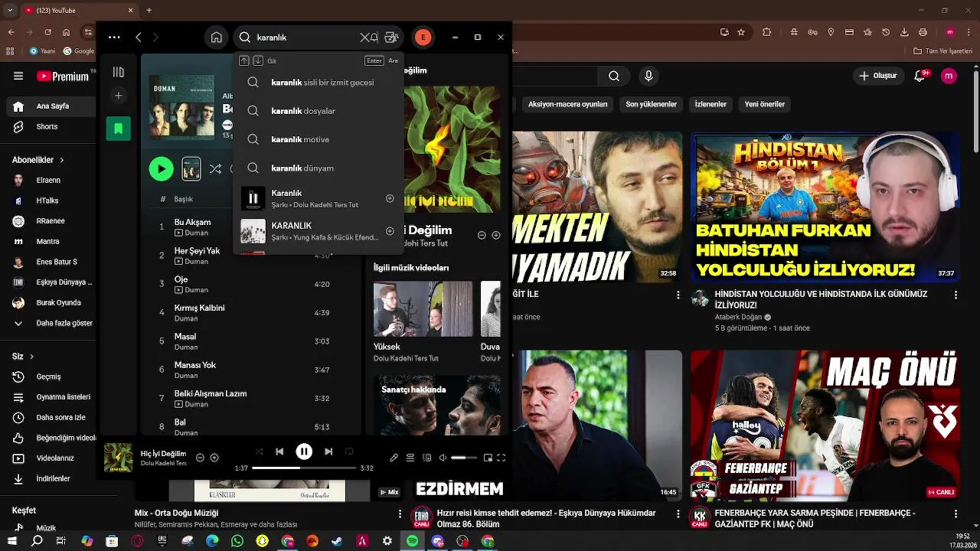Viewport: 980px width, 551px height.
Task: Choose suggestion 'karanlık motive'
Action: (x=318, y=139)
